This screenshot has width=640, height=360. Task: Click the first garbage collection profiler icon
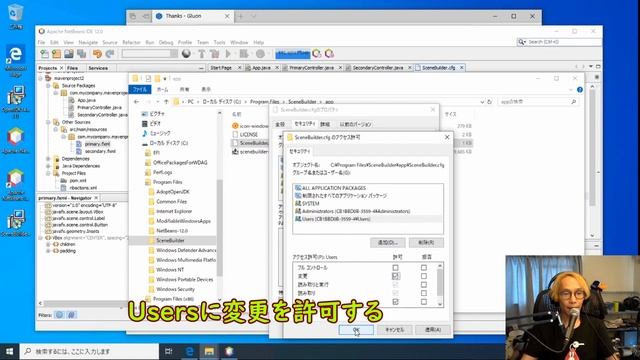point(317,53)
